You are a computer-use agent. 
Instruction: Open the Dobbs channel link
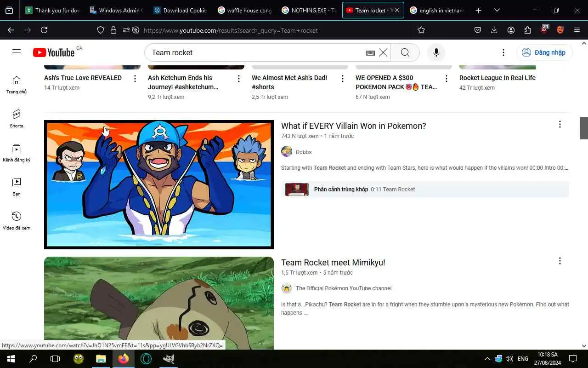click(304, 152)
